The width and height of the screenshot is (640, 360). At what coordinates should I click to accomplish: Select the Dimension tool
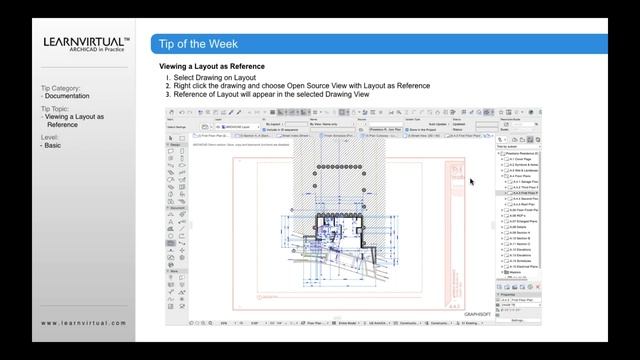click(171, 214)
